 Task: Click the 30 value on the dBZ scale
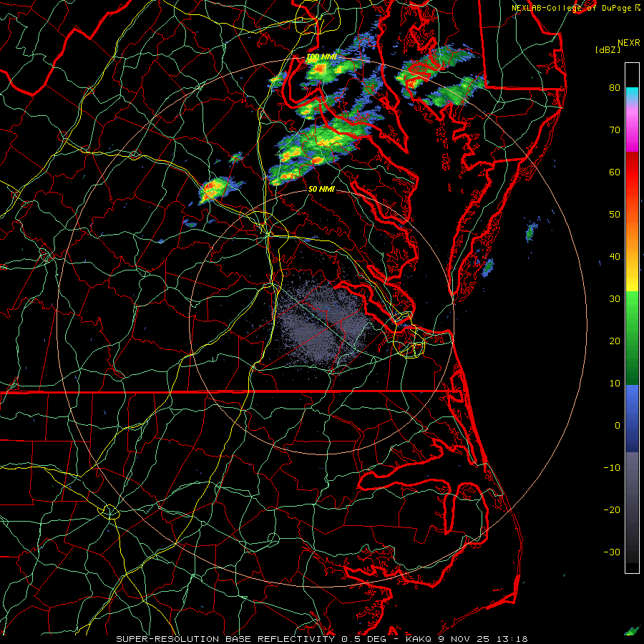(615, 299)
